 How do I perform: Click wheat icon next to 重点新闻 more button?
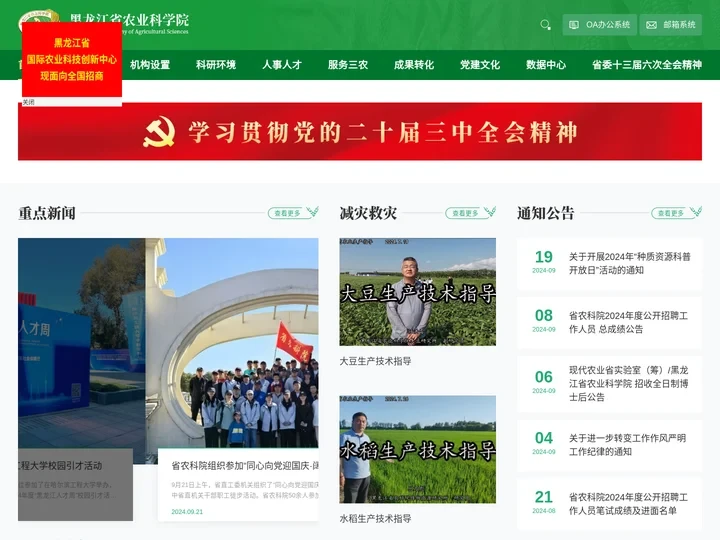point(313,211)
